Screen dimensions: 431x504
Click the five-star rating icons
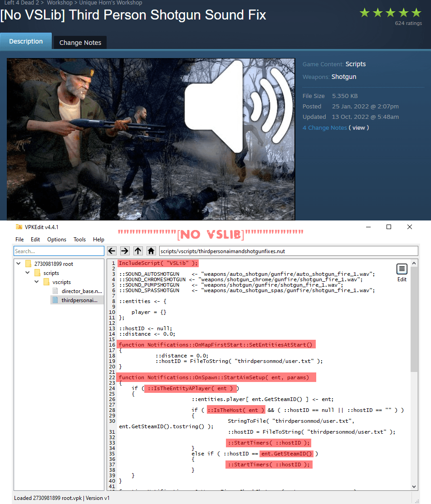click(x=391, y=13)
